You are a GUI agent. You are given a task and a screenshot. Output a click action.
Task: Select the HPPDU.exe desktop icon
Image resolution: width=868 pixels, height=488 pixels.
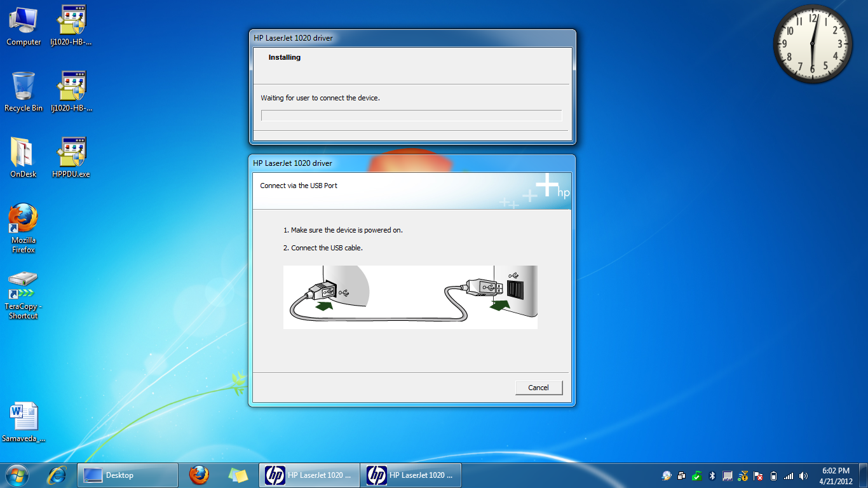[71, 158]
